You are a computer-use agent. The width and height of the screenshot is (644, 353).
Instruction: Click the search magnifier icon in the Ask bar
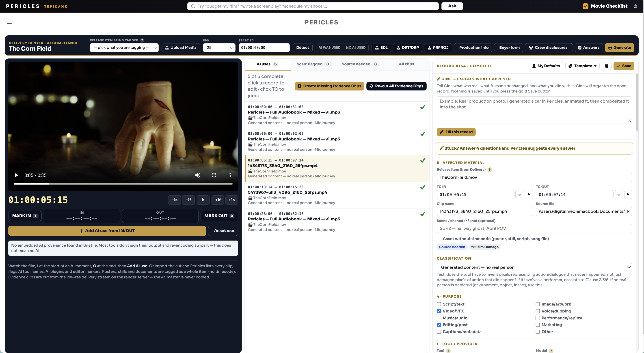click(x=193, y=6)
